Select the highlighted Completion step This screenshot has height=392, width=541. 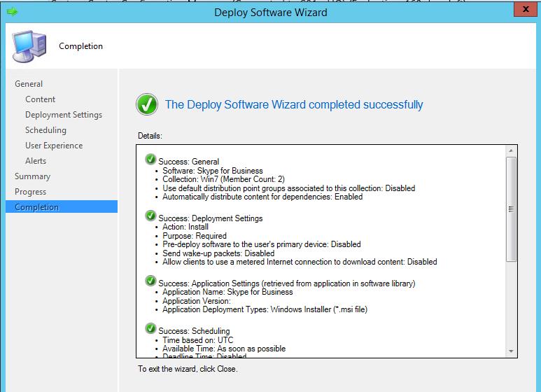click(36, 207)
